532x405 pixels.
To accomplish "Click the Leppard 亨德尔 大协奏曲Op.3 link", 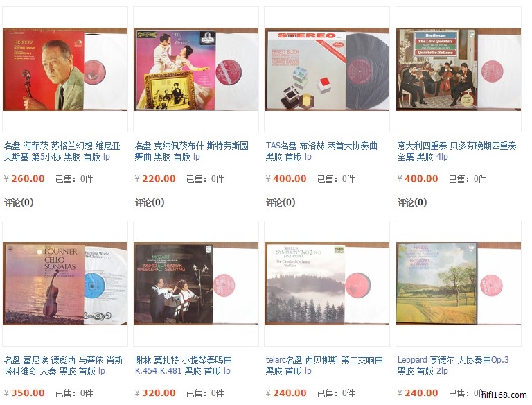I will click(453, 365).
